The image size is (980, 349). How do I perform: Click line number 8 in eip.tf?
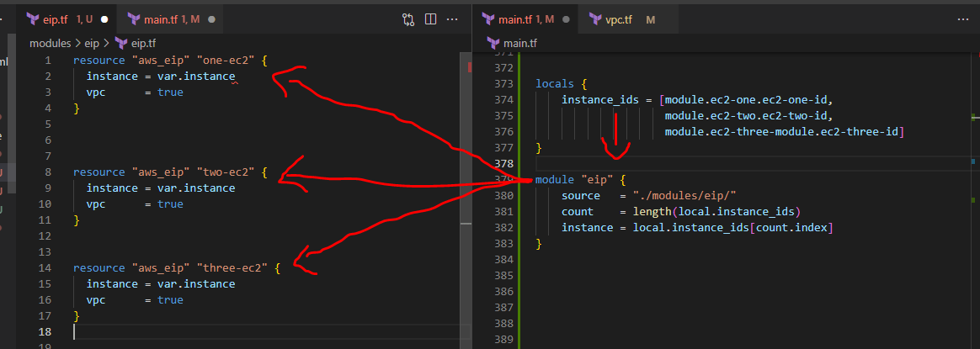(x=48, y=172)
